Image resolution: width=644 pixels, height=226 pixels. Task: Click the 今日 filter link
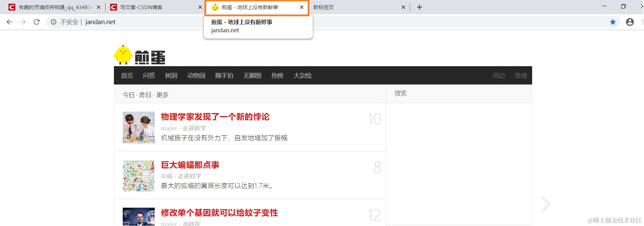pyautogui.click(x=129, y=95)
